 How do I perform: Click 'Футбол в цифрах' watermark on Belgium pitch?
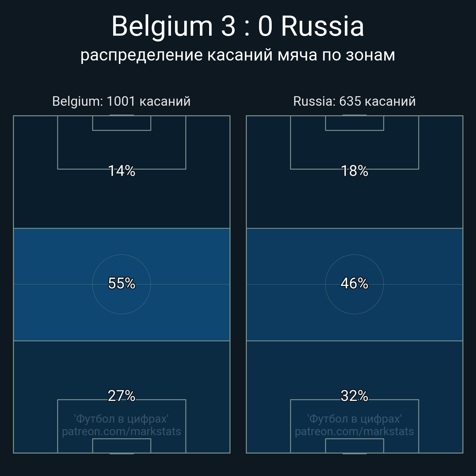coord(121,419)
